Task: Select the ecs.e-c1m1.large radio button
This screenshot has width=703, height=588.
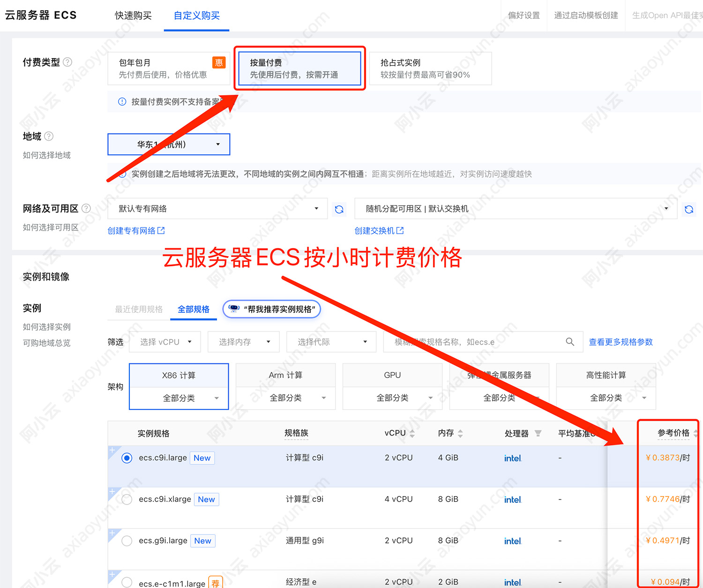Action: 127,582
